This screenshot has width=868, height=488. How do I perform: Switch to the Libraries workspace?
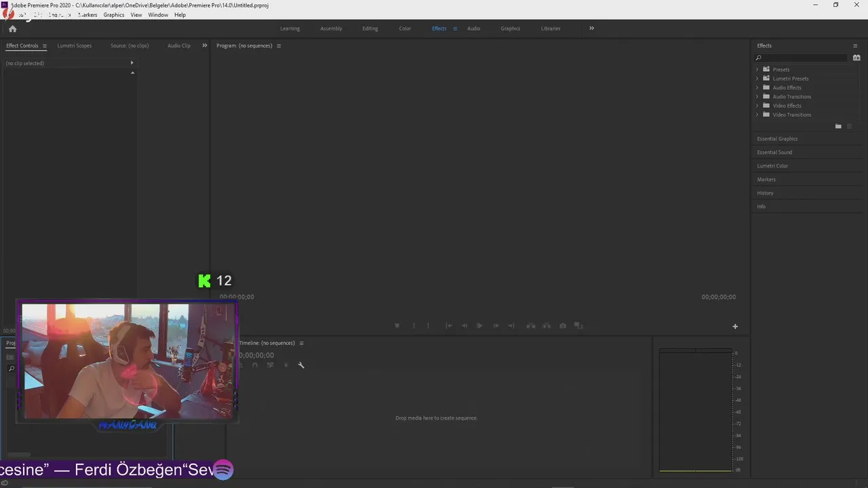551,28
